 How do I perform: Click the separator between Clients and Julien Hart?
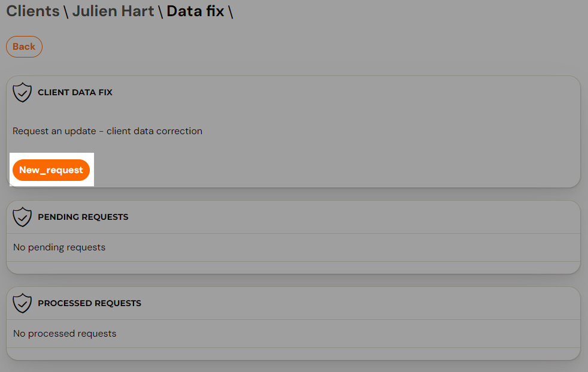click(x=66, y=11)
